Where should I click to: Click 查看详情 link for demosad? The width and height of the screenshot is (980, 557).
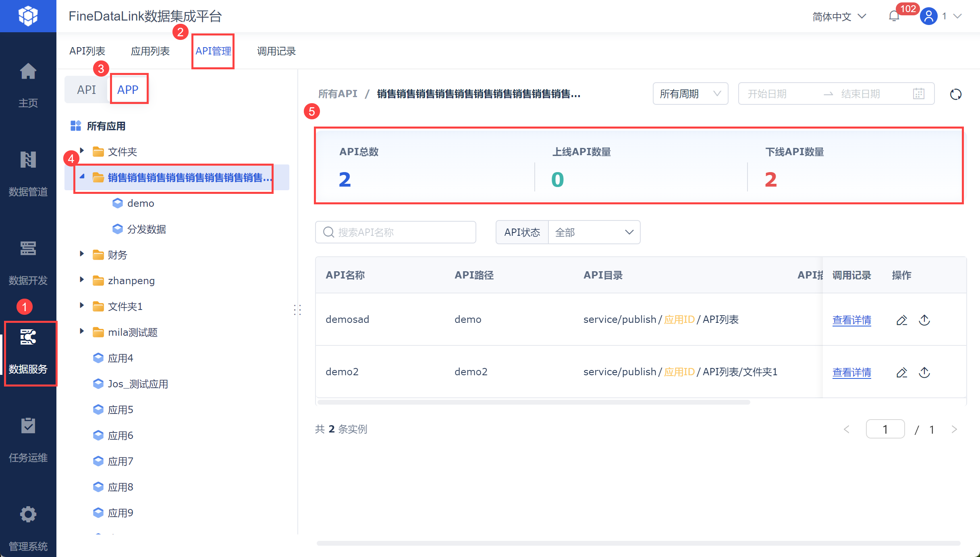pos(851,320)
